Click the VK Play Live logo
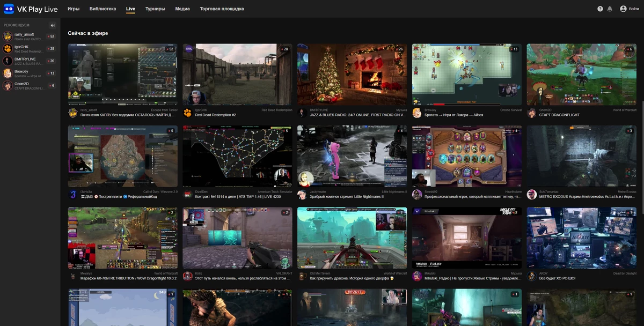This screenshot has height=326, width=644. (30, 9)
